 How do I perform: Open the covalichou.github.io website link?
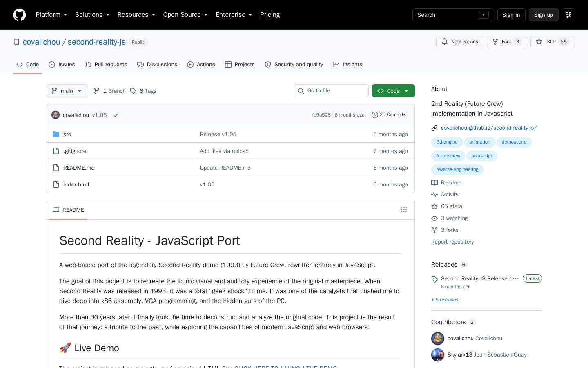pos(489,128)
